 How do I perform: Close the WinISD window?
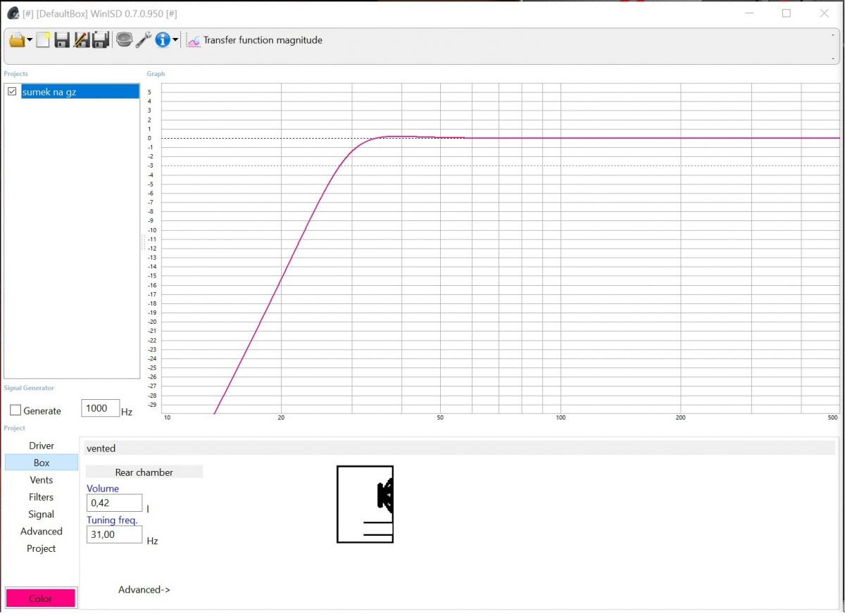click(825, 13)
